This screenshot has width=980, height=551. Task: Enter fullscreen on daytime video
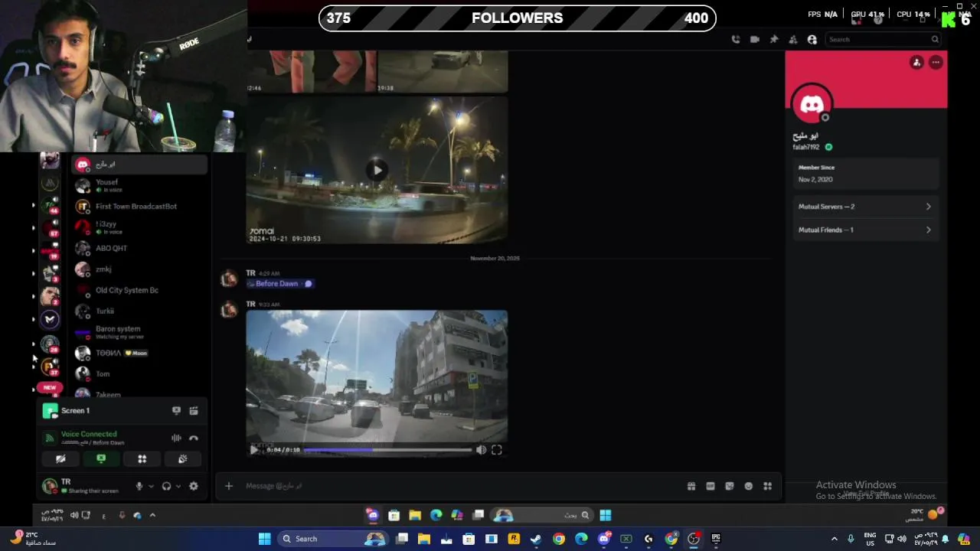(x=497, y=450)
